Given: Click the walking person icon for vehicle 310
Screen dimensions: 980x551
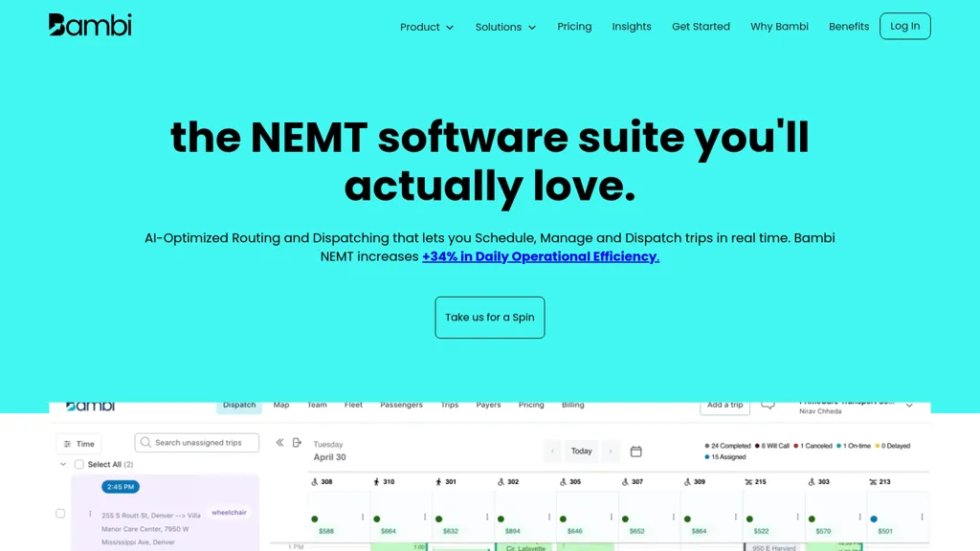Looking at the screenshot, I should point(376,482).
